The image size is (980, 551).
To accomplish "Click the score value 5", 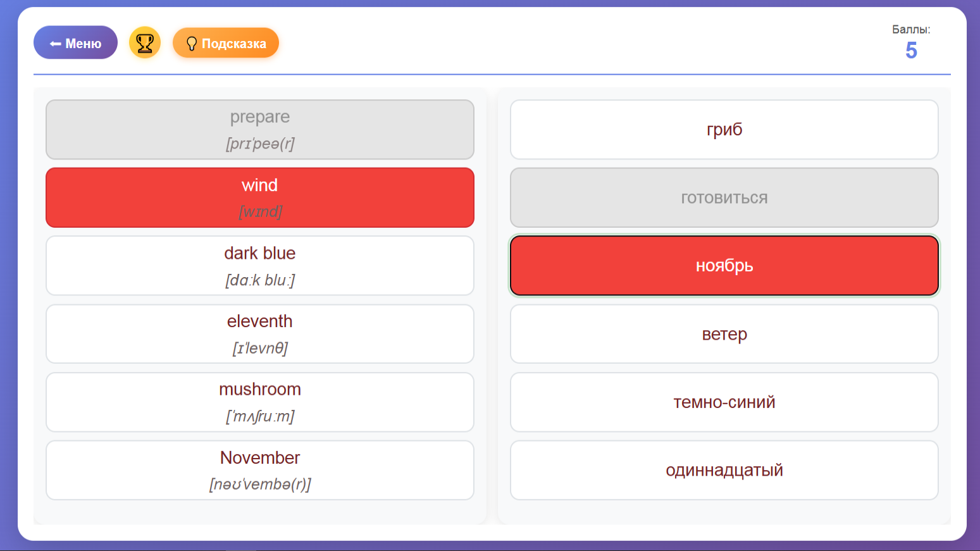I will pyautogui.click(x=911, y=51).
